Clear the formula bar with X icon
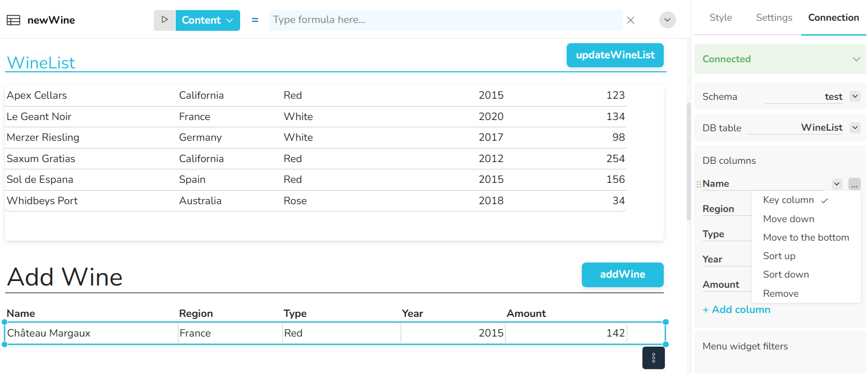Screen dimensions: 868x373 (631, 20)
